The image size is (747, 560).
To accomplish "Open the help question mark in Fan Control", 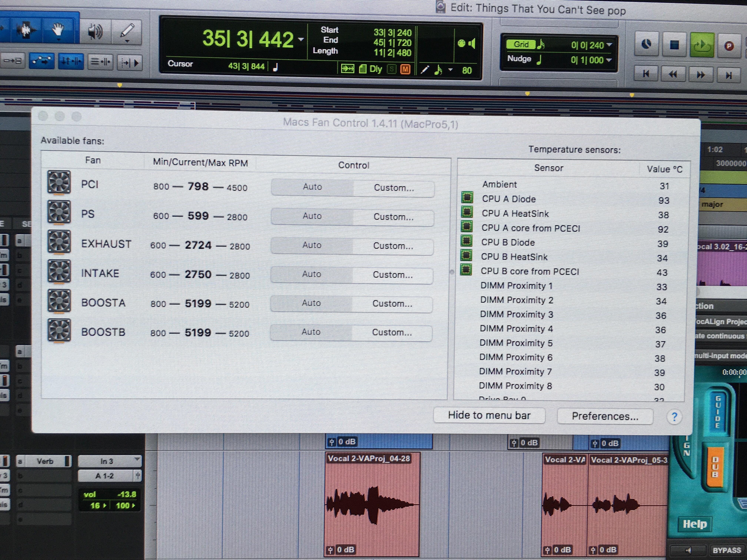I will (x=674, y=417).
